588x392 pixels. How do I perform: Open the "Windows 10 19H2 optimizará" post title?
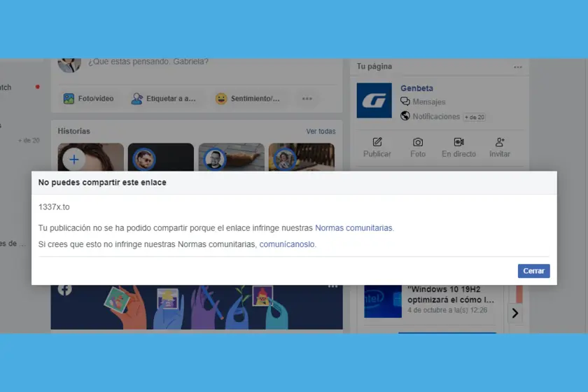click(x=451, y=295)
